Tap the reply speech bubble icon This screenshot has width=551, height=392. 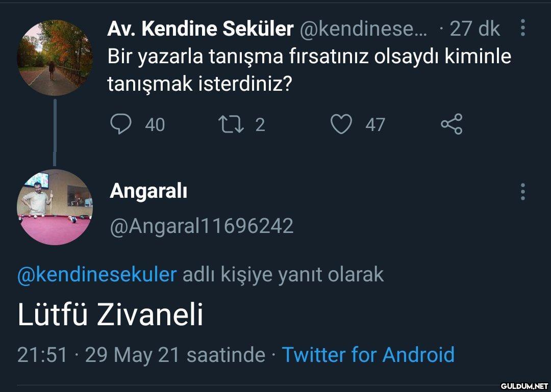pyautogui.click(x=121, y=124)
